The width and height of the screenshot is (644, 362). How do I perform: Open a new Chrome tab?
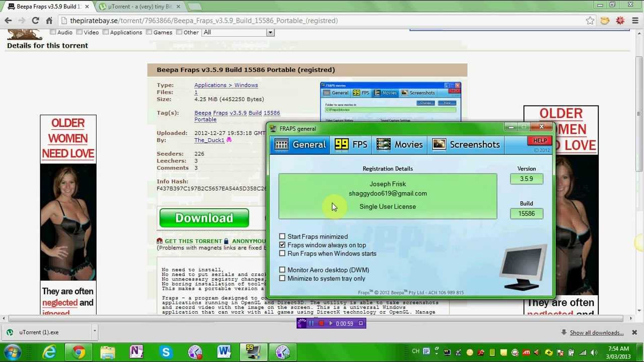point(194,7)
